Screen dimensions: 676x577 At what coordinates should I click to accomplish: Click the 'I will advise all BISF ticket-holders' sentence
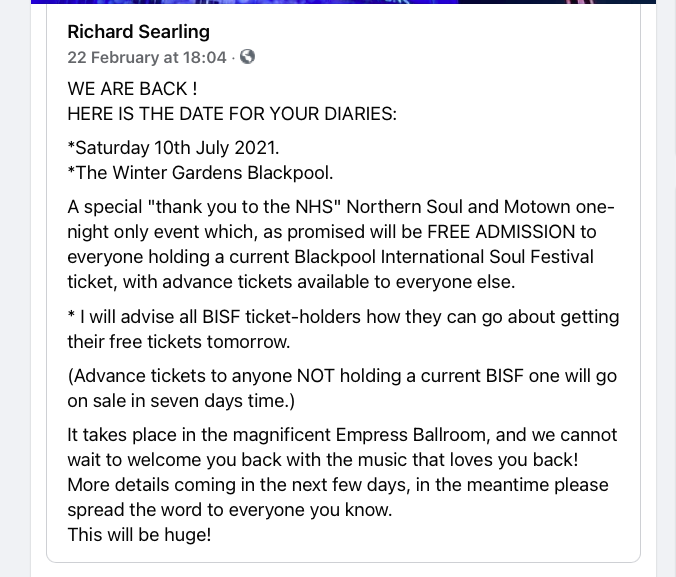[x=220, y=317]
